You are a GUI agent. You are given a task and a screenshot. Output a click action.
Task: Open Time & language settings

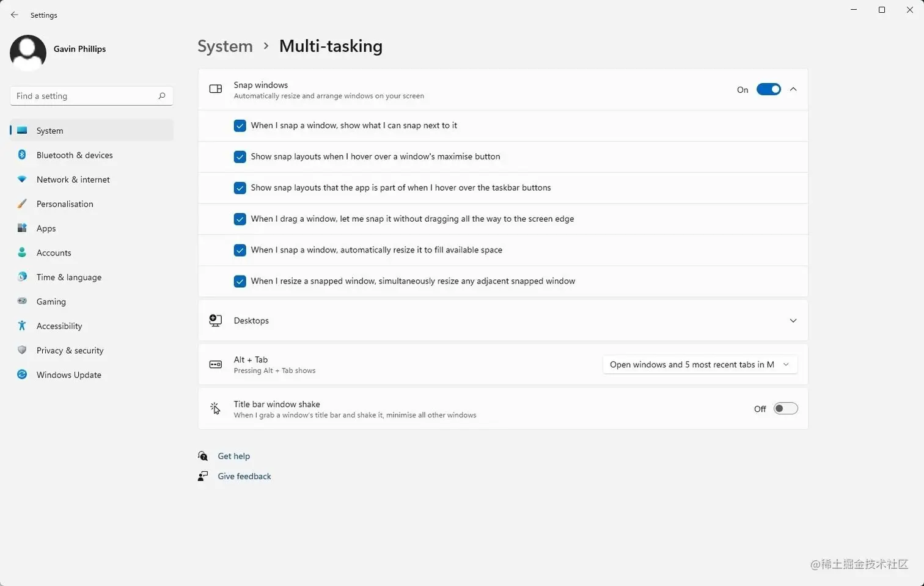92,277
